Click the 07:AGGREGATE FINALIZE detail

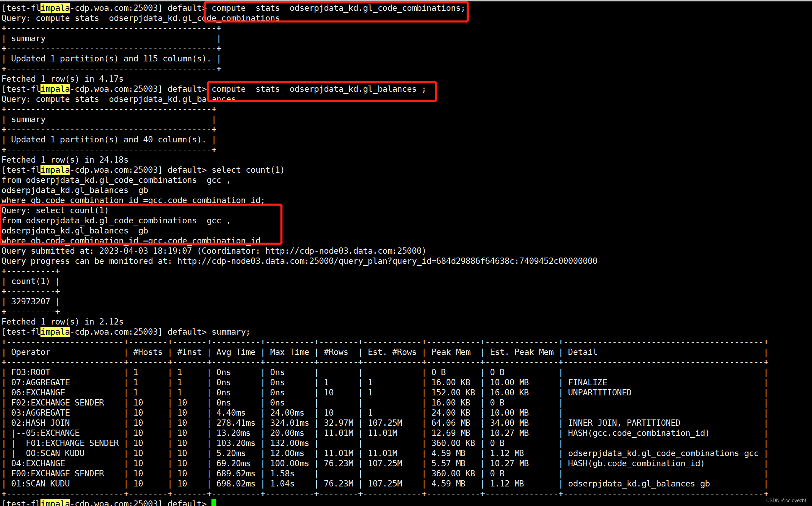click(588, 382)
